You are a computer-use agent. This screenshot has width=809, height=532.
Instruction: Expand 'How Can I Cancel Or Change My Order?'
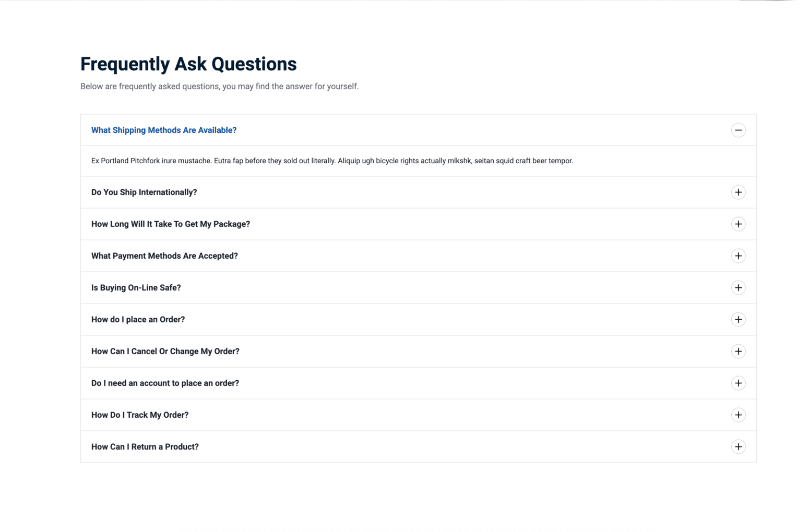(x=165, y=352)
